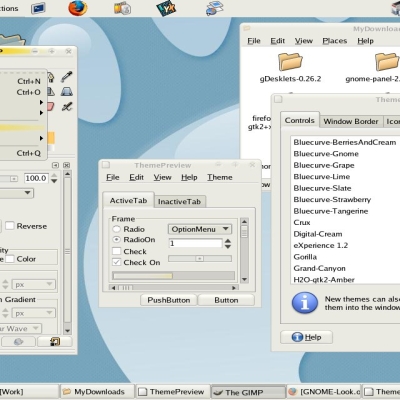This screenshot has height=400, width=400.
Task: Open the Places menu in MyDownloads
Action: pyautogui.click(x=335, y=41)
